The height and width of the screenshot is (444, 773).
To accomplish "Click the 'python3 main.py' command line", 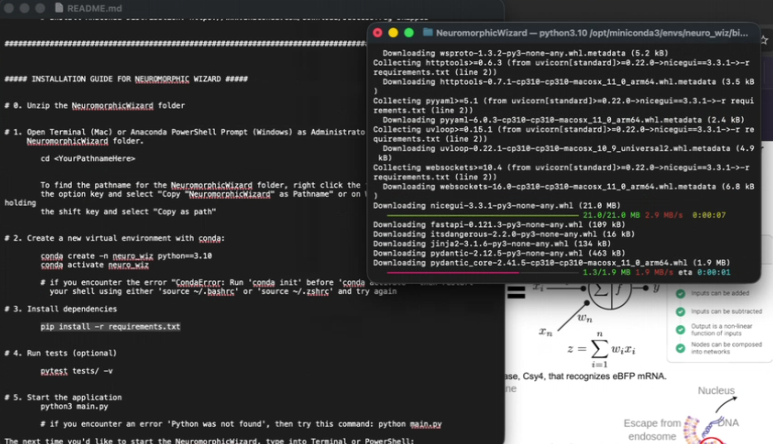I will click(x=74, y=407).
